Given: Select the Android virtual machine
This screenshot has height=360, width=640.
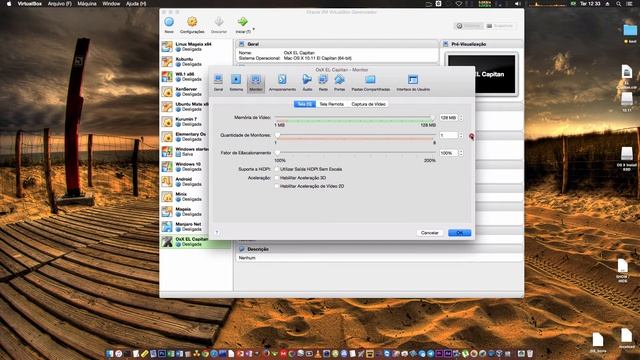Looking at the screenshot, I should pos(196,182).
